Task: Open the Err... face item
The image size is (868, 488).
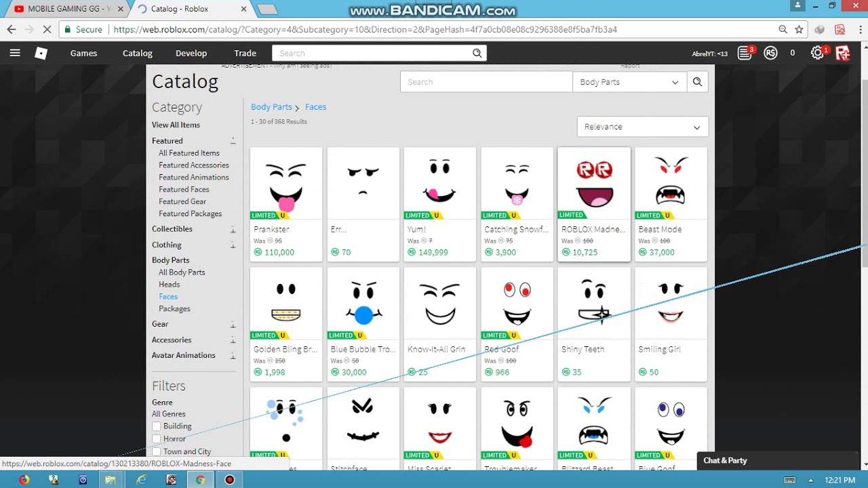Action: [x=363, y=204]
